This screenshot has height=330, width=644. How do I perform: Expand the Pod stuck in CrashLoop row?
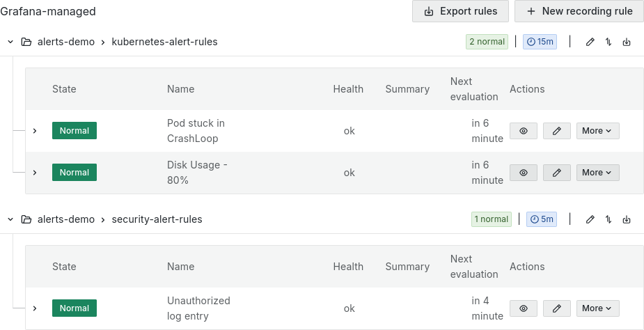tap(35, 131)
